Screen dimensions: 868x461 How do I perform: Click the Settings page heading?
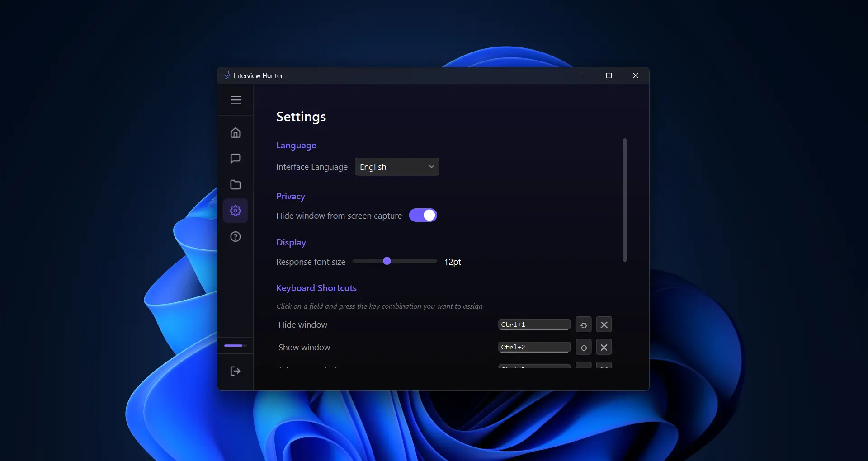tap(301, 117)
